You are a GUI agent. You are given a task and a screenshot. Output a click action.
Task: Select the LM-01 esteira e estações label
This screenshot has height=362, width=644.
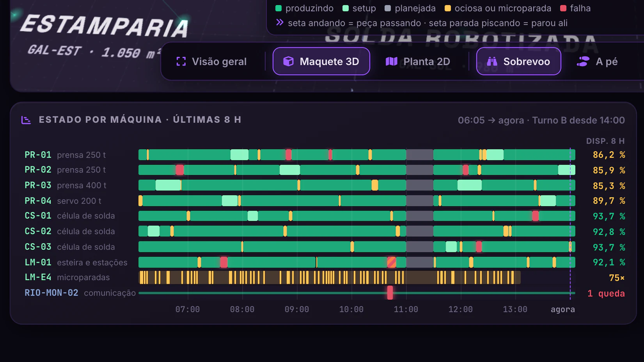76,263
